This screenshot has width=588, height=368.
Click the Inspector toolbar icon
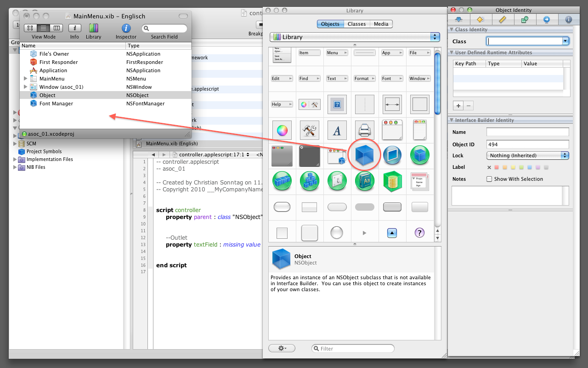(x=126, y=29)
